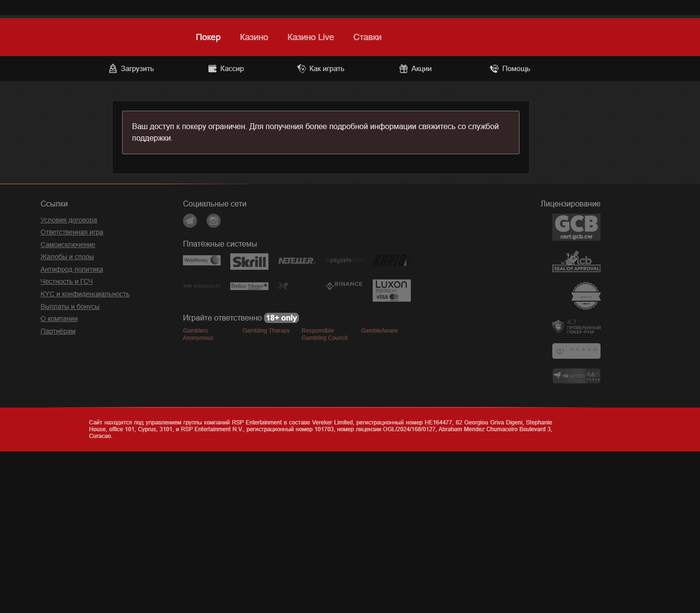The width and height of the screenshot is (700, 613).
Task: Click the RSP Entertainment footer license text
Action: 320,429
